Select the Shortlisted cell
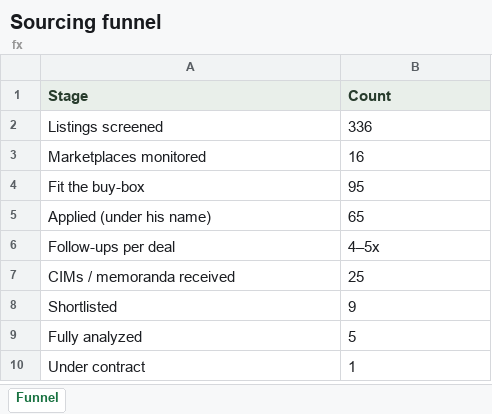 [190, 306]
